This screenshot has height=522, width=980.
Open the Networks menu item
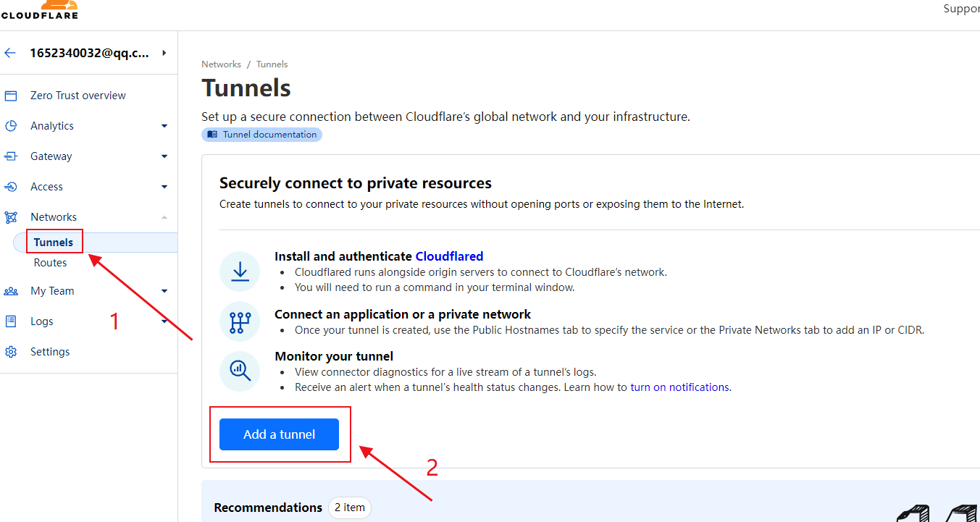pos(54,217)
